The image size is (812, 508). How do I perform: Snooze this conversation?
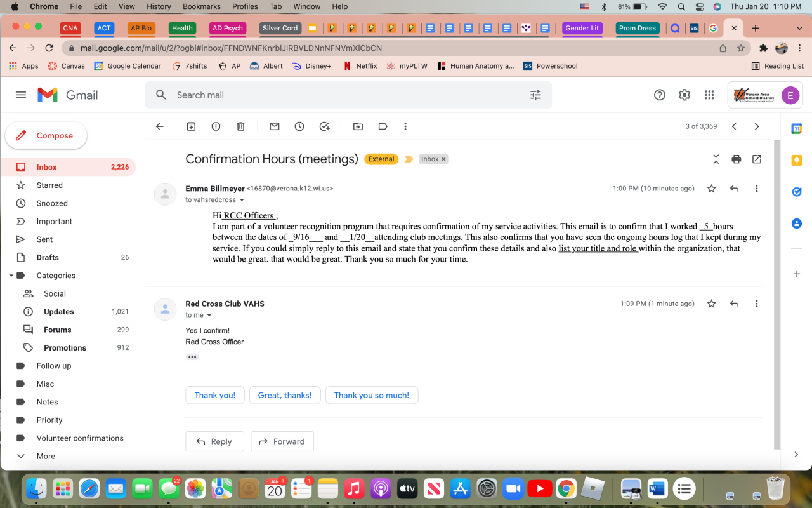[x=299, y=126]
